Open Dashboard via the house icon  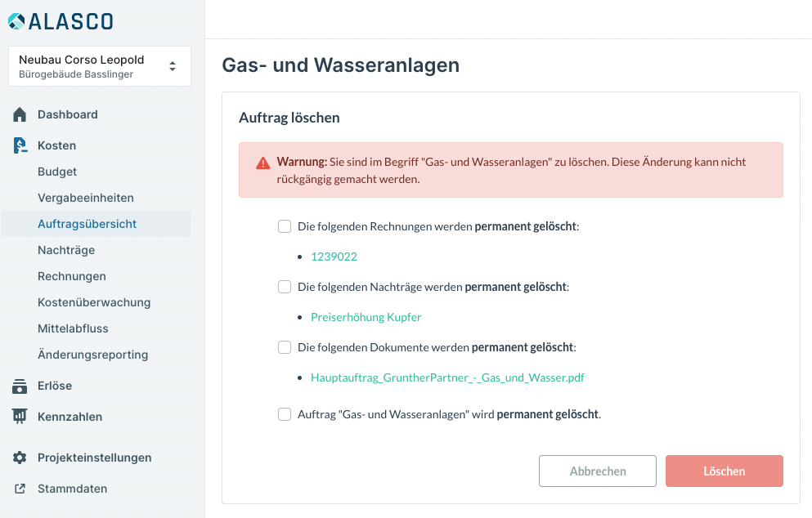(x=20, y=114)
